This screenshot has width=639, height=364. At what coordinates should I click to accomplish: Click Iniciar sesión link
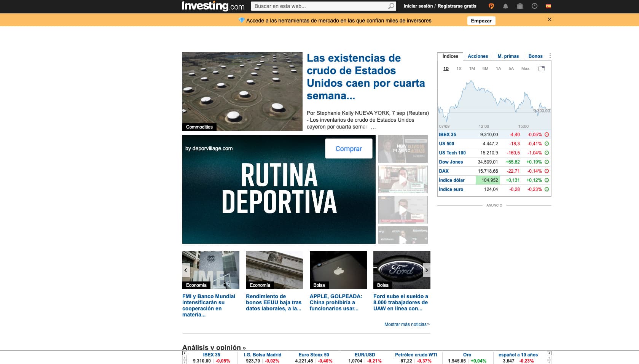pyautogui.click(x=418, y=6)
